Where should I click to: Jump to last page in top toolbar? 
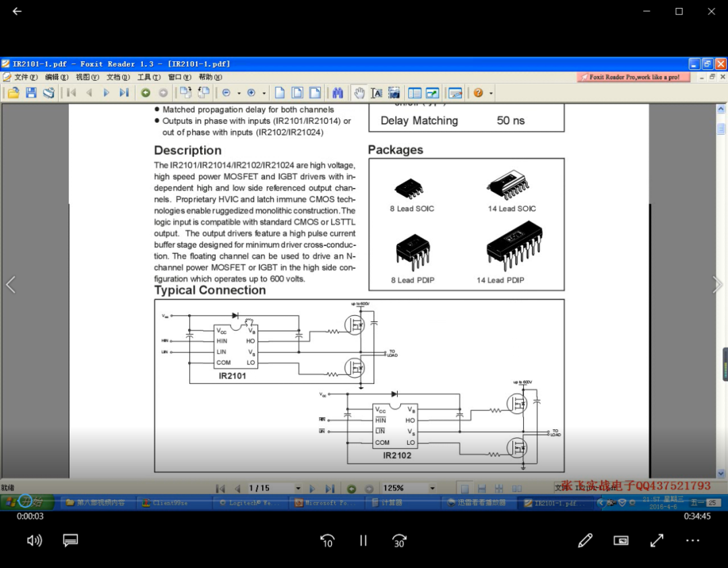124,93
